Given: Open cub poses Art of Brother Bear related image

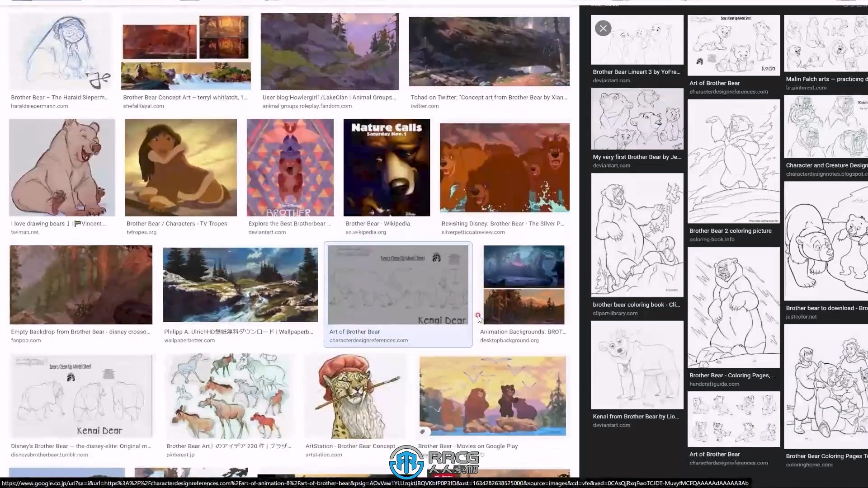Looking at the screenshot, I should coord(734,419).
